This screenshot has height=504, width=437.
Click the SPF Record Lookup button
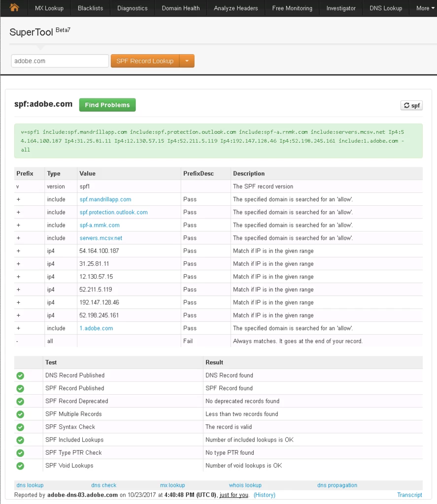coord(145,61)
